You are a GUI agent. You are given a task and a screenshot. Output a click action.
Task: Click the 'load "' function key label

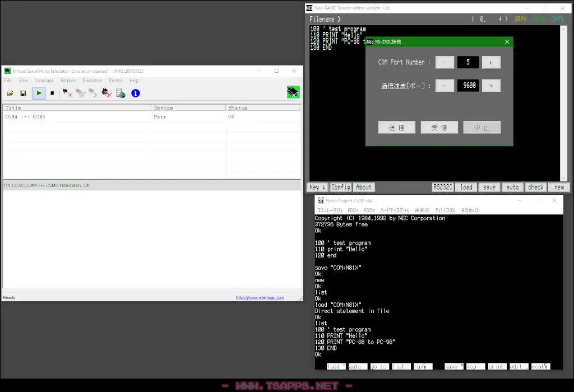point(336,366)
